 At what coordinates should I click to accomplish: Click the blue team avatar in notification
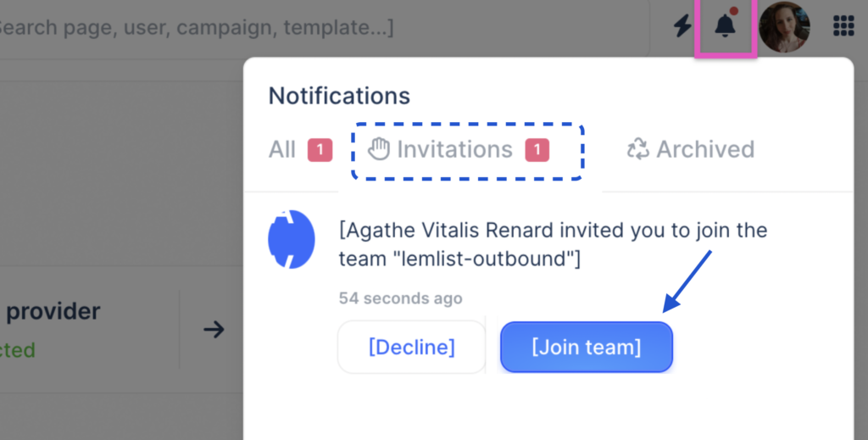(292, 240)
